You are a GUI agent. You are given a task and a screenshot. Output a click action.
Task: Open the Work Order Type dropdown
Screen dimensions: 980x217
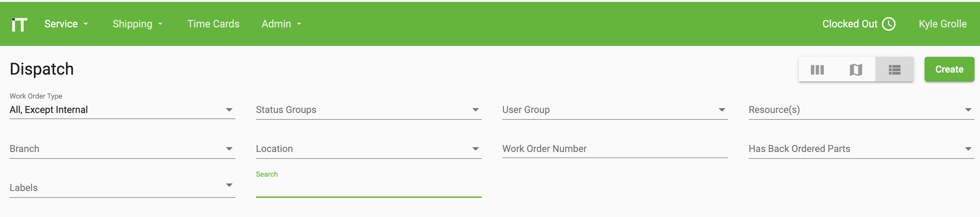pos(230,110)
